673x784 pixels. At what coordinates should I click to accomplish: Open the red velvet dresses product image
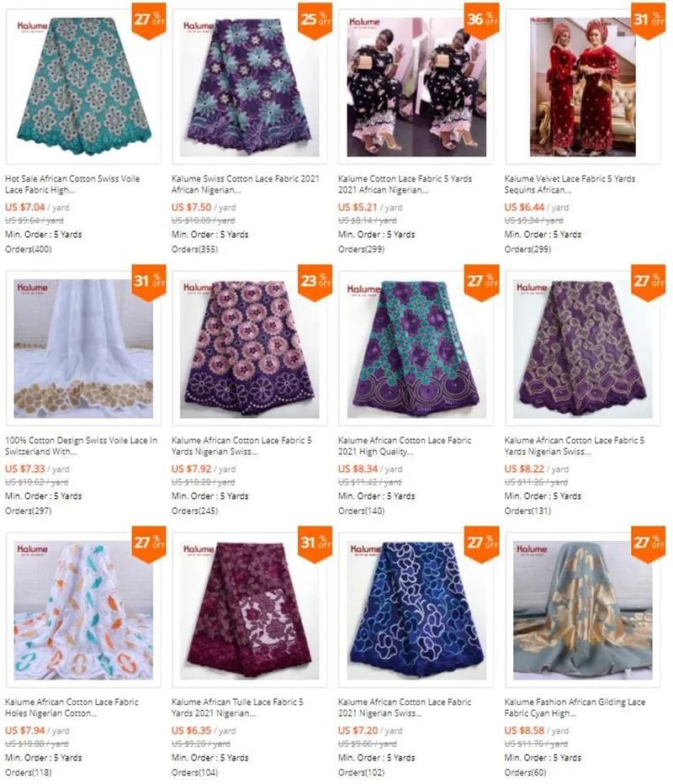pos(582,87)
